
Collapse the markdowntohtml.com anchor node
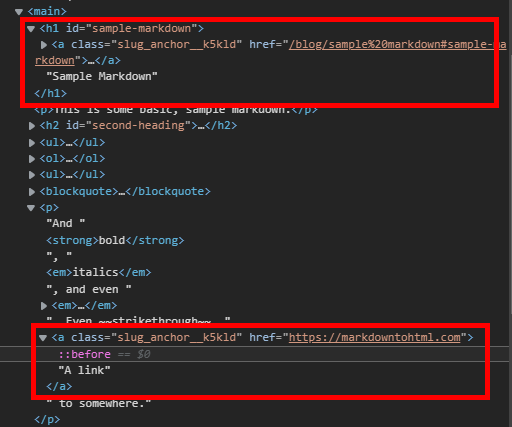pyautogui.click(x=43, y=338)
